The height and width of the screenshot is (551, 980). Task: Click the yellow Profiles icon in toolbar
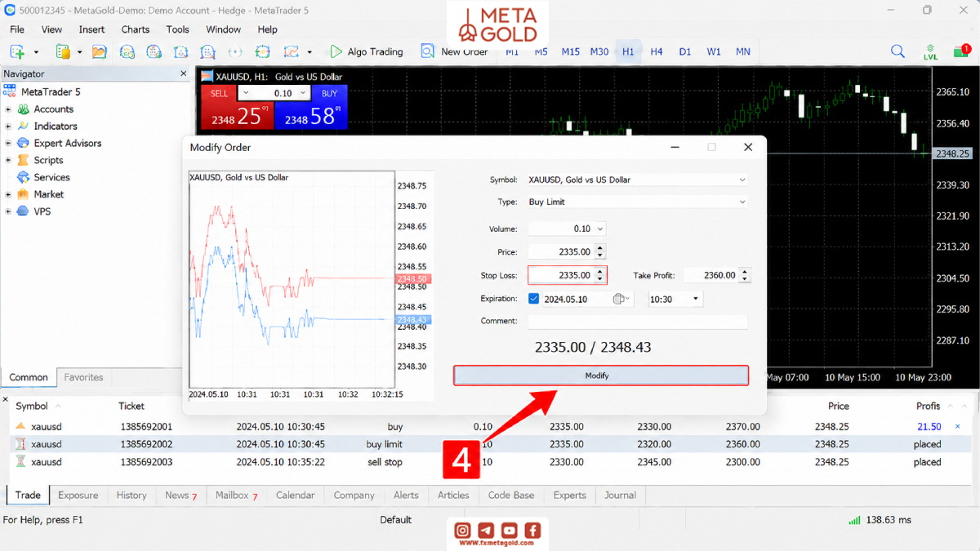pyautogui.click(x=63, y=51)
